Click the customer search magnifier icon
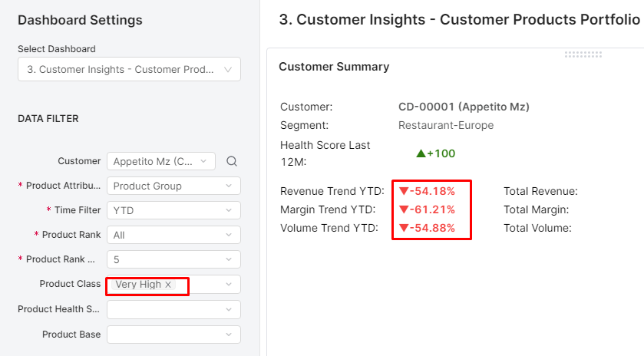Image resolution: width=644 pixels, height=356 pixels. click(x=232, y=161)
